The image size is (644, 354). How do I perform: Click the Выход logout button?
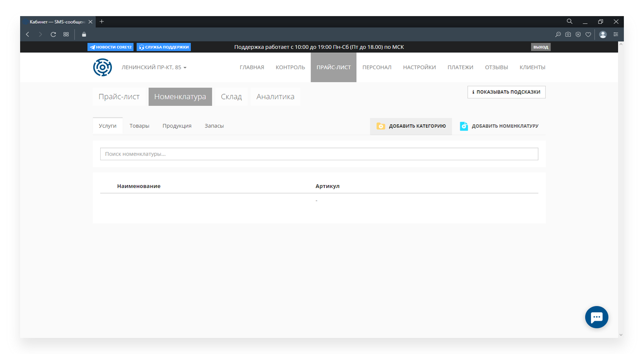[x=541, y=47]
